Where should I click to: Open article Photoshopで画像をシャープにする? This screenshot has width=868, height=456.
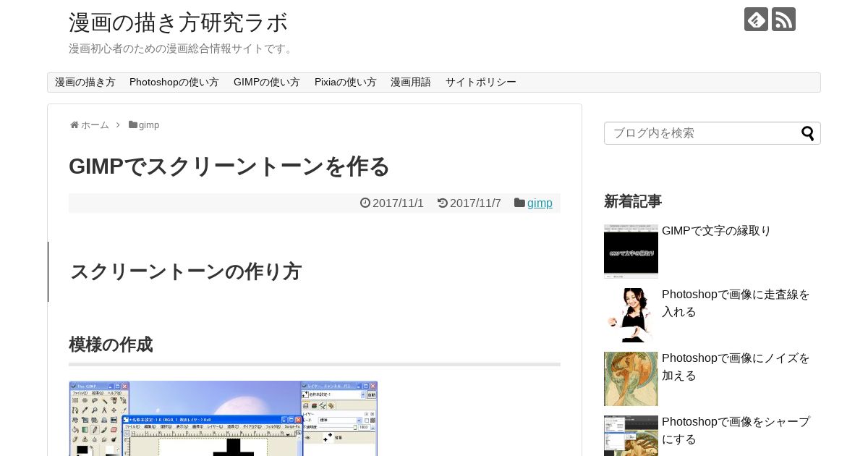tap(736, 431)
